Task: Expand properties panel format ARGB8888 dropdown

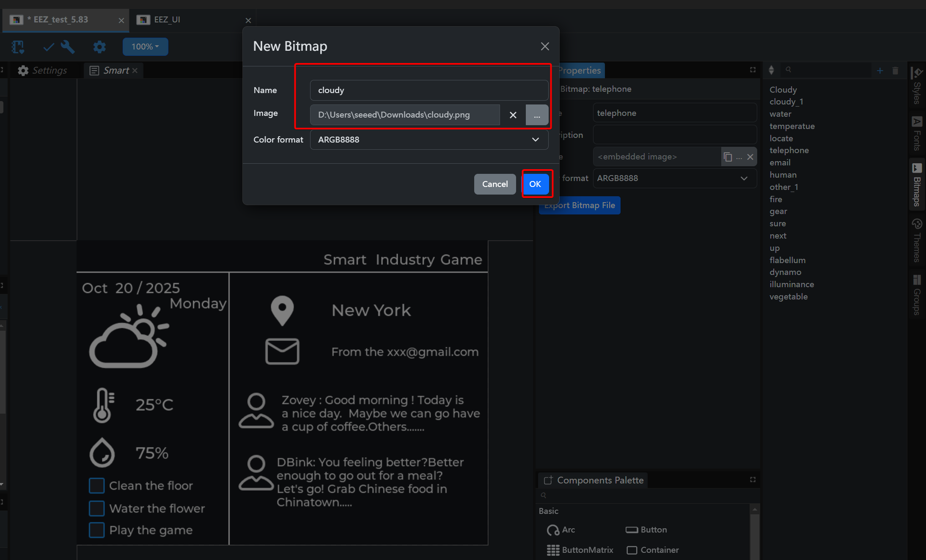Action: click(x=674, y=178)
